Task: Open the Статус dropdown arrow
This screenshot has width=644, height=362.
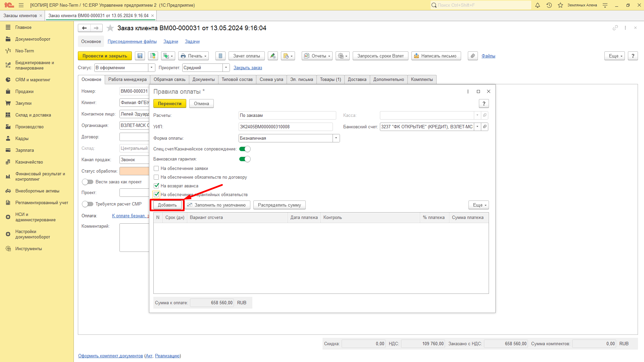Action: point(152,67)
